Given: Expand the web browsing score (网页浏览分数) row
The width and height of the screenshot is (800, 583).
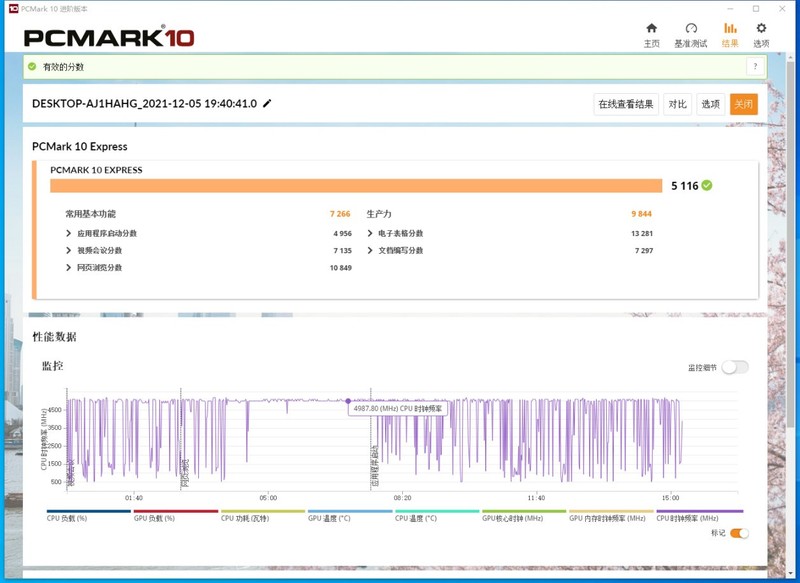Looking at the screenshot, I should coord(68,267).
